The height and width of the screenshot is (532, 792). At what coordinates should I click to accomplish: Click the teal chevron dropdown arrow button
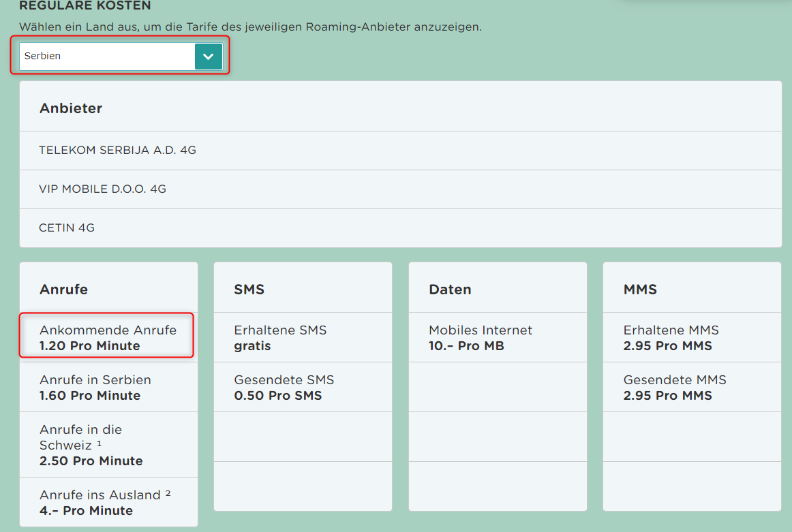tap(209, 57)
